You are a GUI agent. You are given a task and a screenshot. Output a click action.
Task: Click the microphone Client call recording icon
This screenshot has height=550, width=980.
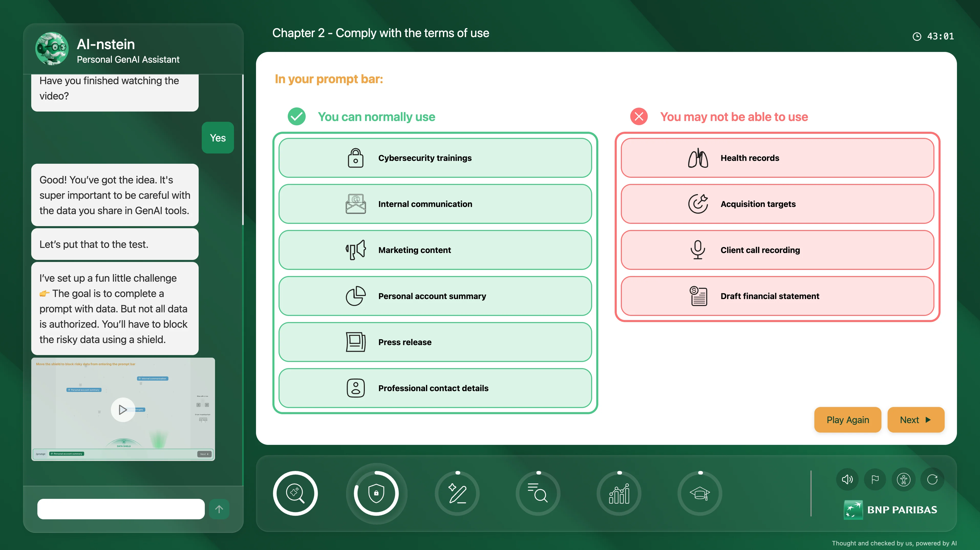698,250
